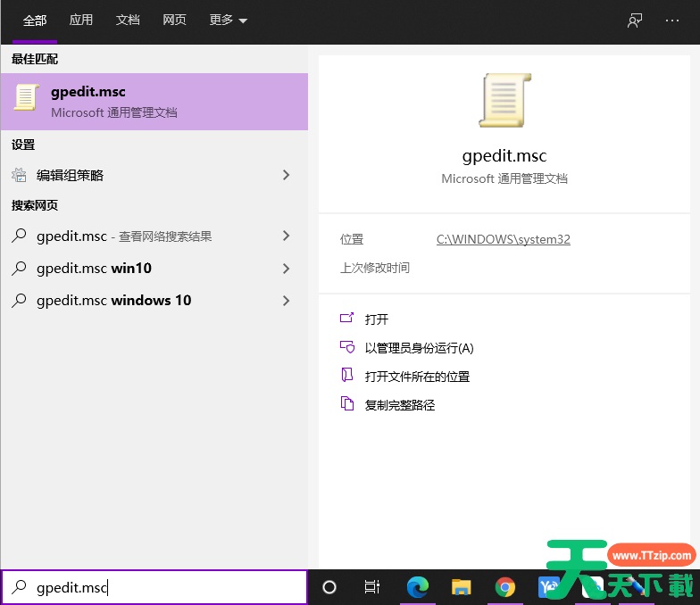Click the Cortana circle on taskbar

(x=329, y=587)
